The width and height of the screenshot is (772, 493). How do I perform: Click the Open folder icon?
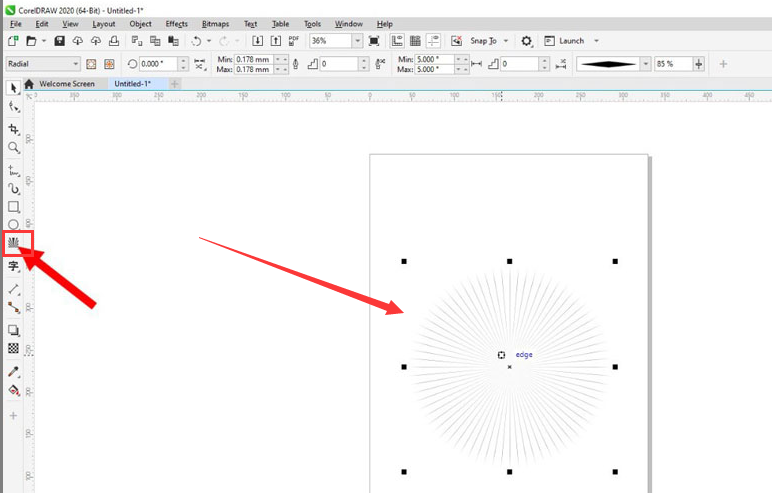[31, 41]
